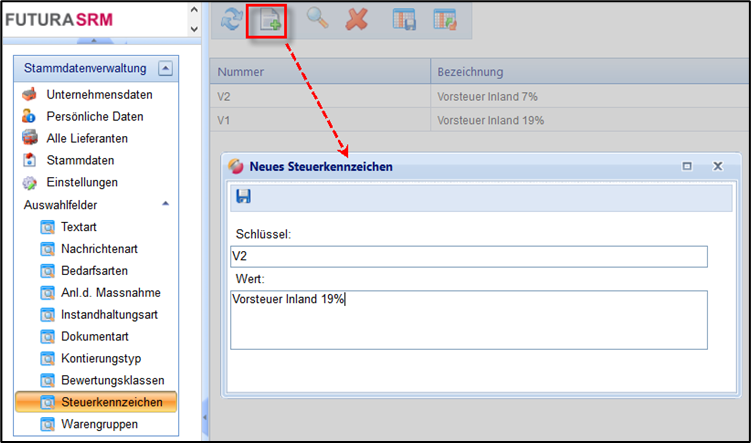The height and width of the screenshot is (443, 751).
Task: Click the save icon in Neues Steuerkennzeichen dialog
Action: coord(243,197)
